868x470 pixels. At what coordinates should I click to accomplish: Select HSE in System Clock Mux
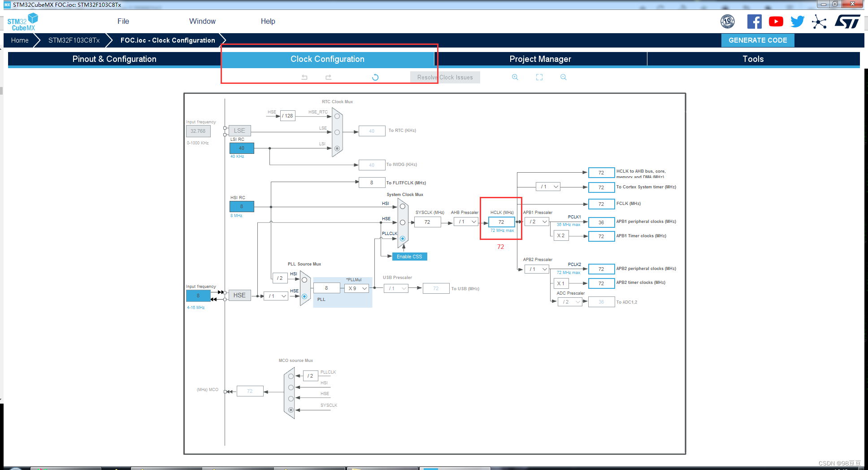(403, 222)
